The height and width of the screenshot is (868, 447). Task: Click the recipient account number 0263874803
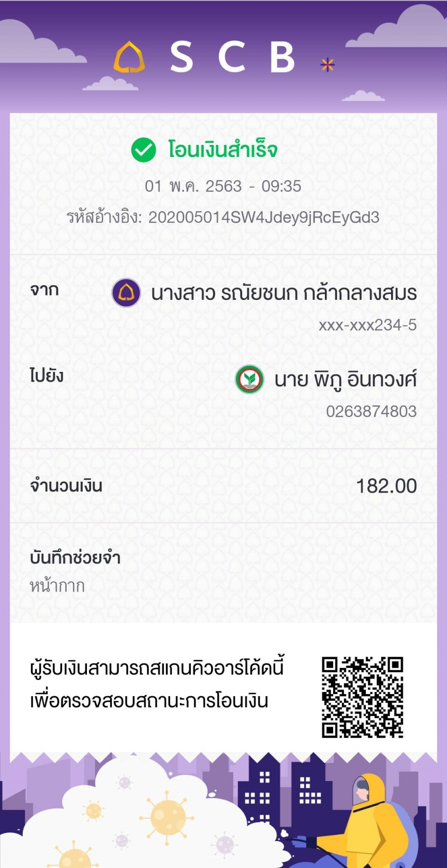pyautogui.click(x=371, y=411)
